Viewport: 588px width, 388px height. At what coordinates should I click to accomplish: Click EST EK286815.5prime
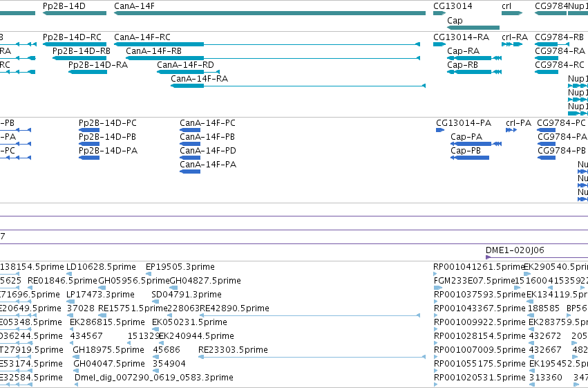[x=107, y=322]
